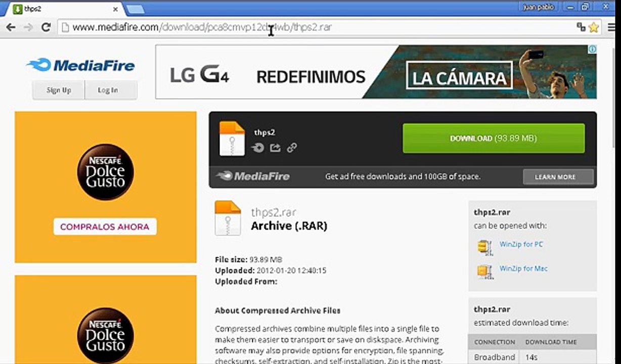Viewport: 621px width, 364px height.
Task: Click the green DOWNLOAD (93.89 MB) button
Action: click(x=494, y=138)
